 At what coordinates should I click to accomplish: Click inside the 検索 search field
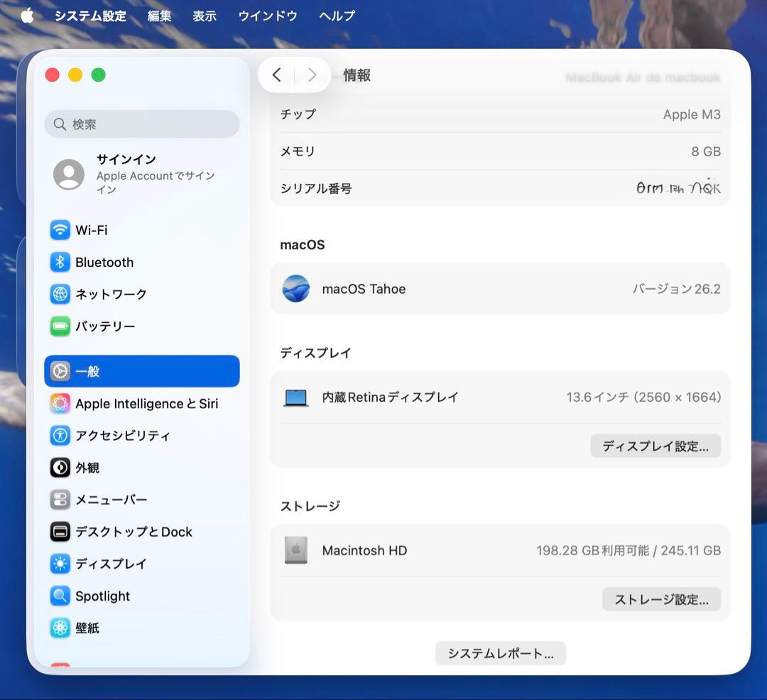(141, 124)
